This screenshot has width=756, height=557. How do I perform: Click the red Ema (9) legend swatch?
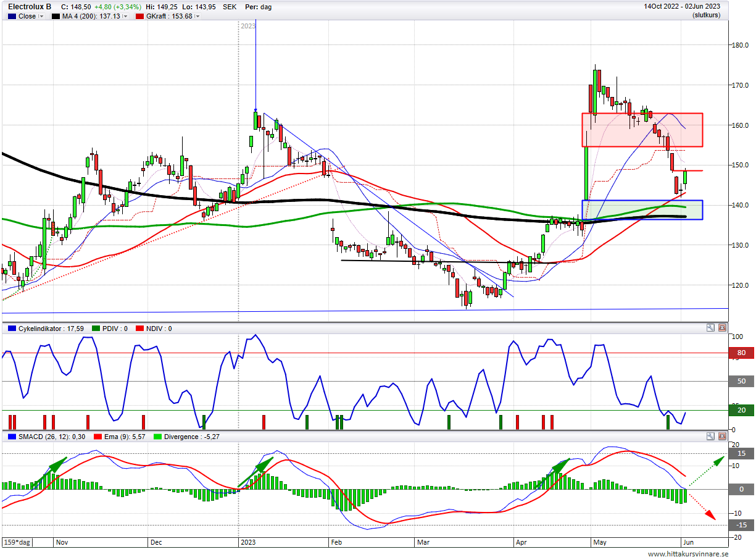point(97,437)
